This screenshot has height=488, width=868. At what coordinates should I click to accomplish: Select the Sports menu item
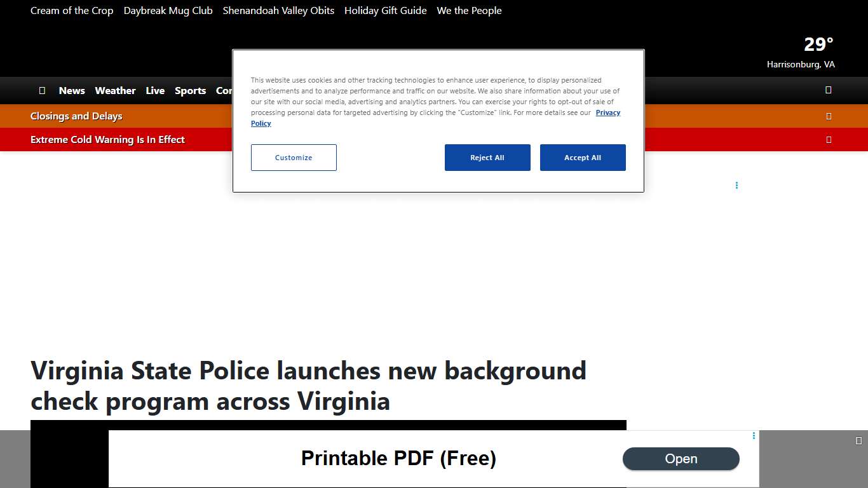(x=191, y=90)
